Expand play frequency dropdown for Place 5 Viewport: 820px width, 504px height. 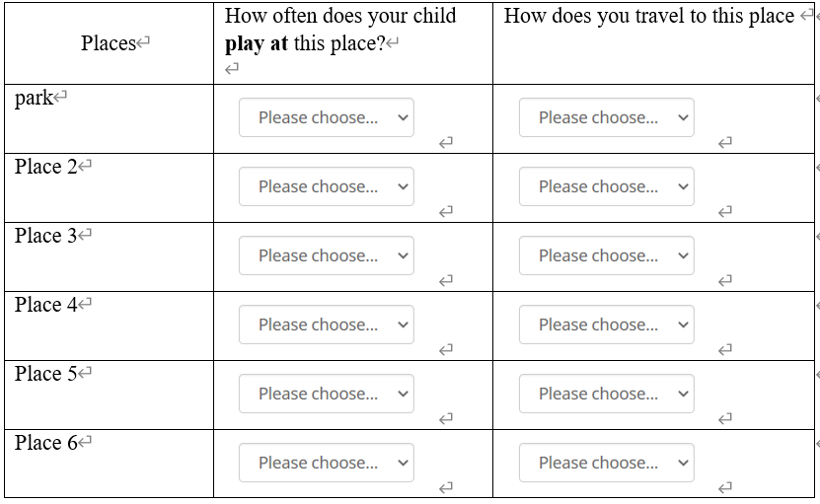[x=326, y=394]
